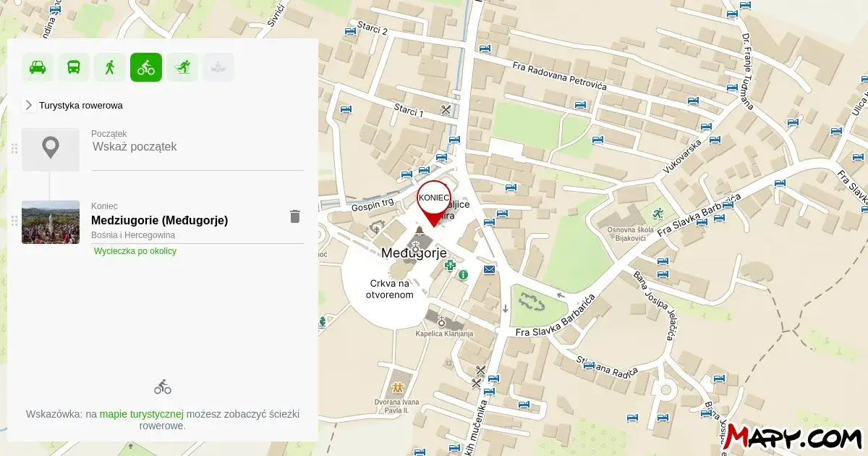This screenshot has height=456, width=868.
Task: Click the post office envelope icon
Action: coord(490,270)
